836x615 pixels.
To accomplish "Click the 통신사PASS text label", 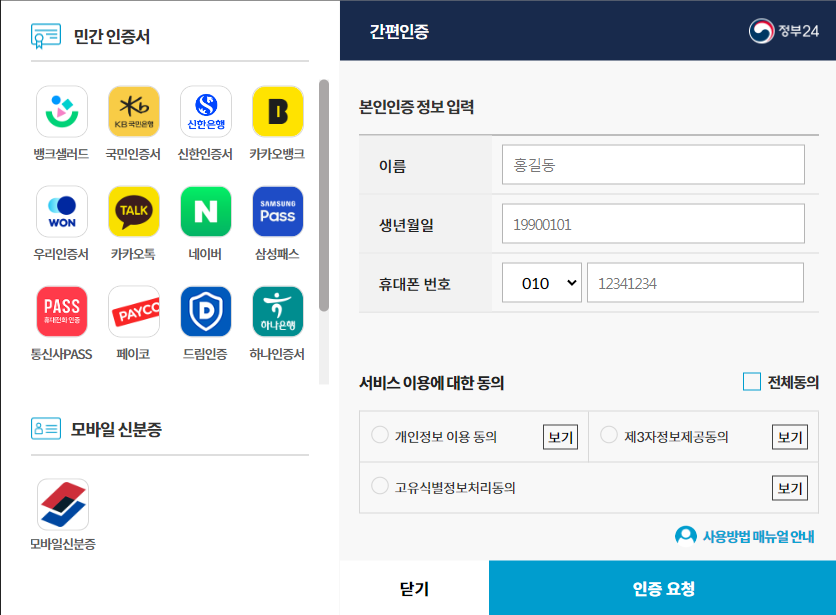I will tap(61, 354).
